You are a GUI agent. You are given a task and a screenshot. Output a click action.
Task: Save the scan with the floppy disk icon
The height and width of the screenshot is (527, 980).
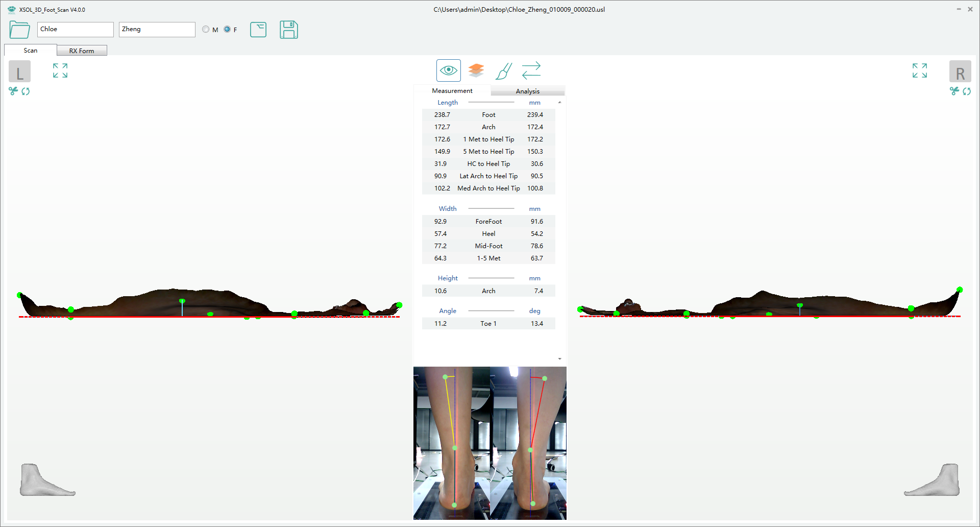tap(289, 30)
